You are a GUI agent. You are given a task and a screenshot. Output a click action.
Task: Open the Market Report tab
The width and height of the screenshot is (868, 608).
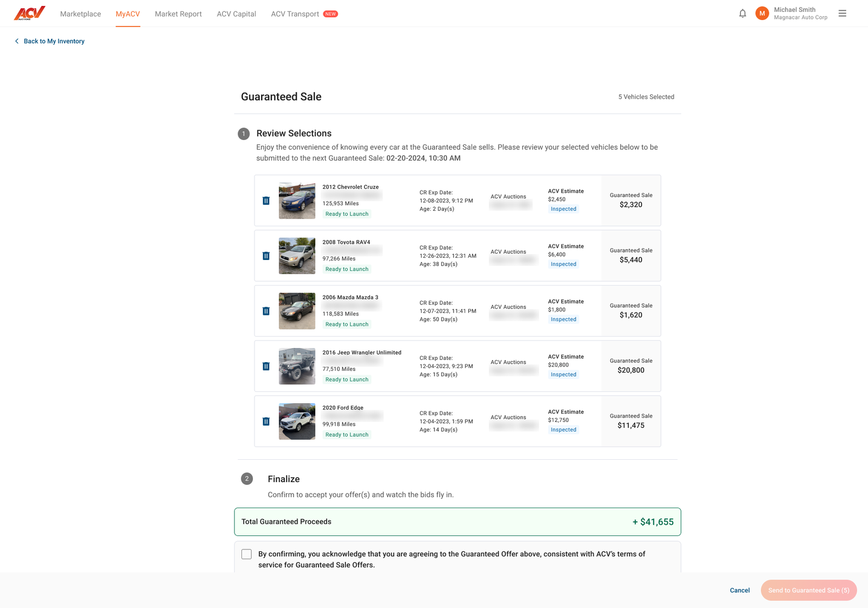click(178, 14)
